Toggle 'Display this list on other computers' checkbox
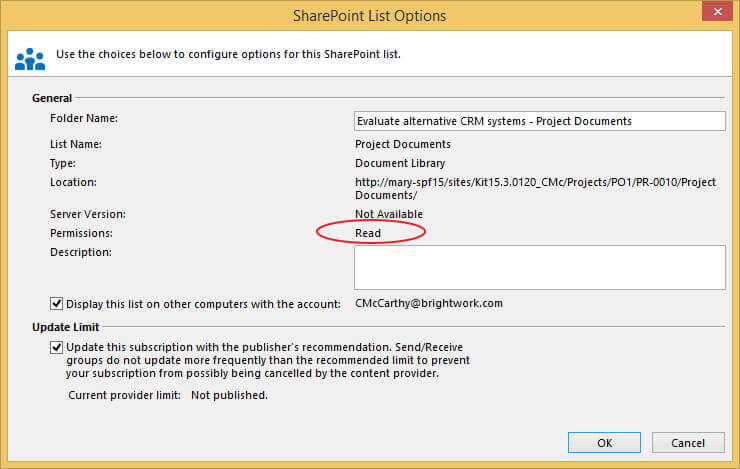The width and height of the screenshot is (740, 469). point(57,303)
